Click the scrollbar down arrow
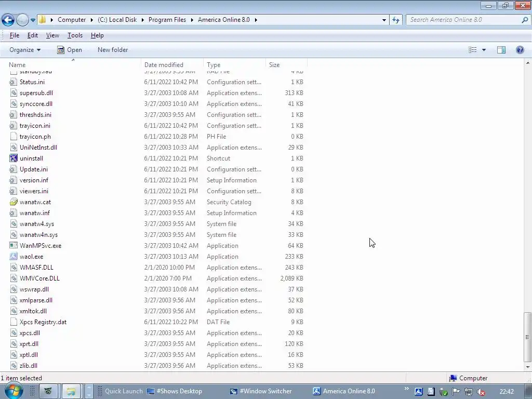The width and height of the screenshot is (532, 399). (528, 367)
